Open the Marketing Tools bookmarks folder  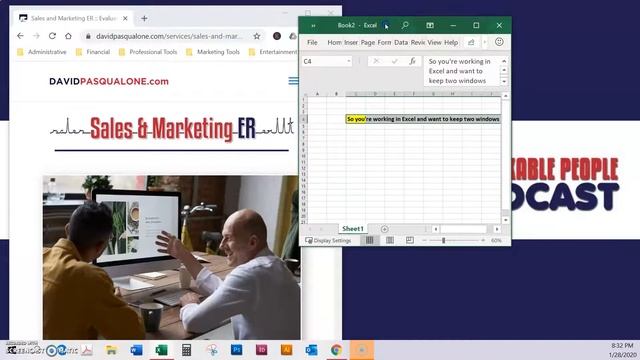213,52
